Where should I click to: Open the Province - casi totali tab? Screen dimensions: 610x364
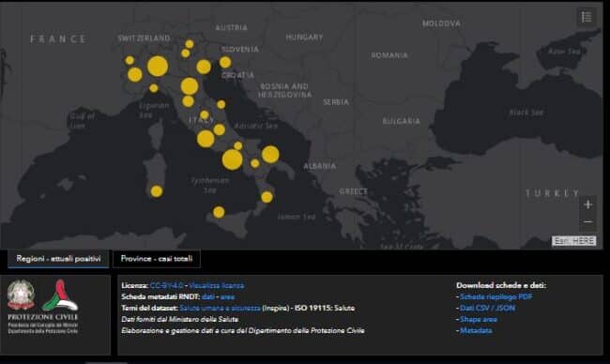[157, 259]
